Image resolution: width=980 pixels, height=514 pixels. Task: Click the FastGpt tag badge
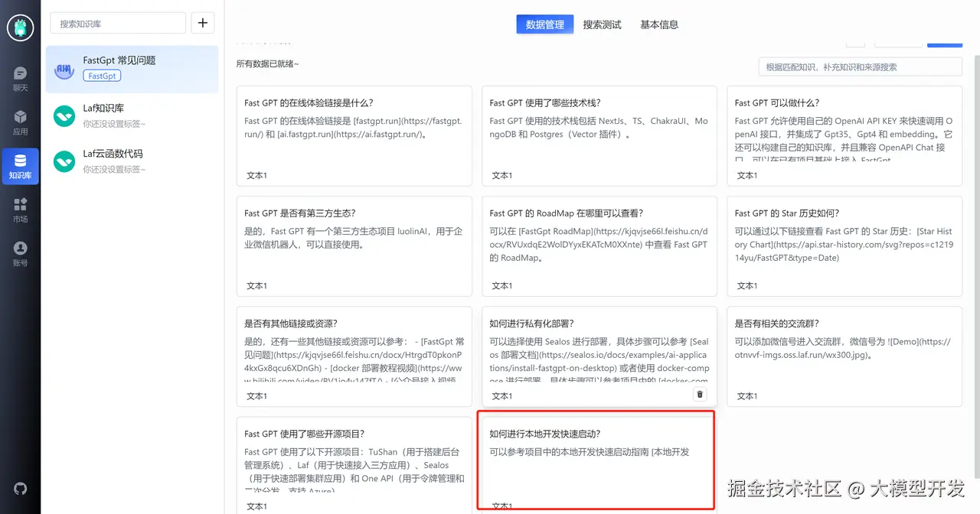pos(102,76)
